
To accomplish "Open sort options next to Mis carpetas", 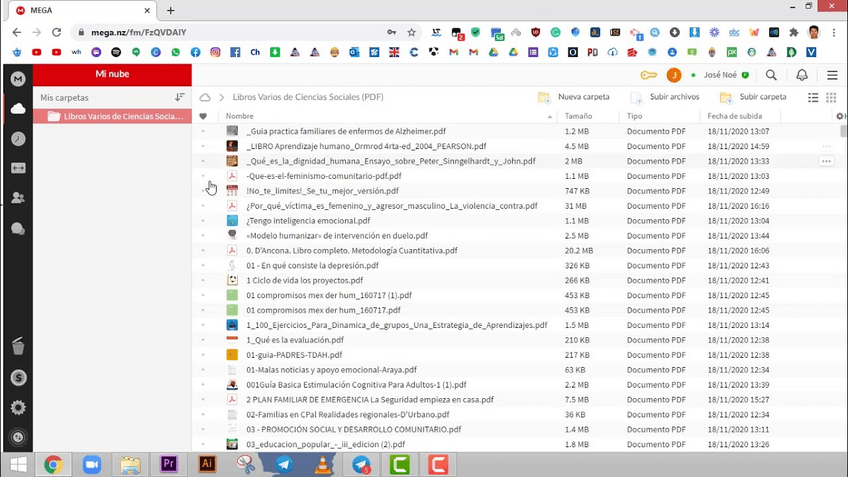I will [x=180, y=97].
